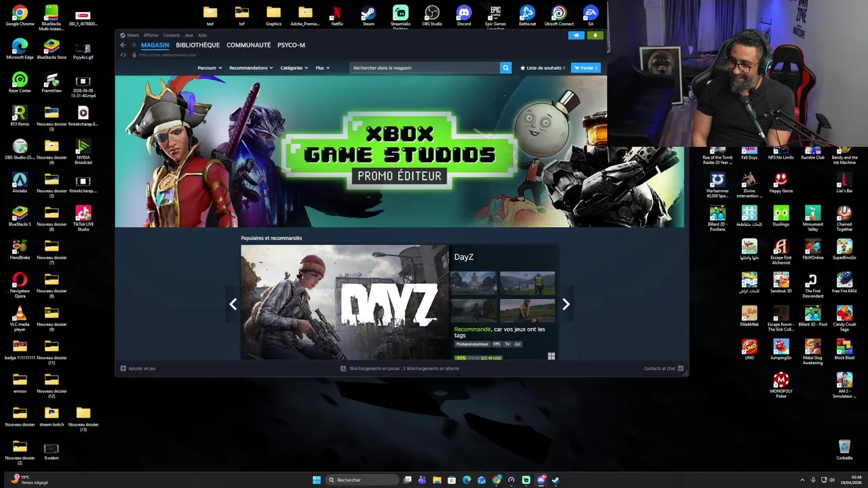Viewport: 868px width, 488px height.
Task: Open the Candy Crush Saga shortcut
Action: click(x=844, y=319)
